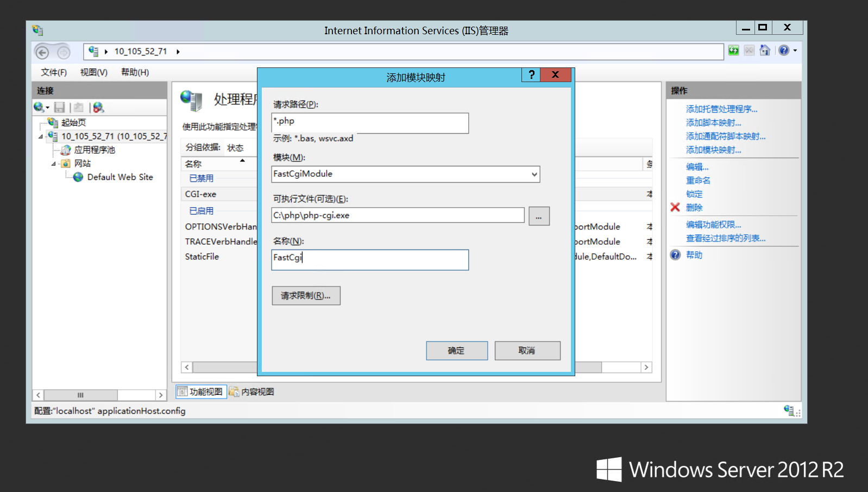Open the module dropdown showing FastCgiModule

point(534,175)
